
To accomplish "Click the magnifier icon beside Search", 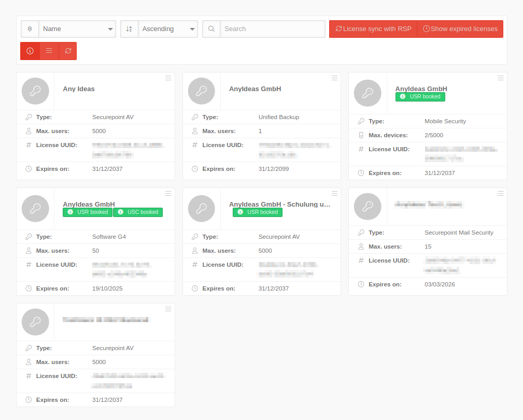I will [211, 29].
